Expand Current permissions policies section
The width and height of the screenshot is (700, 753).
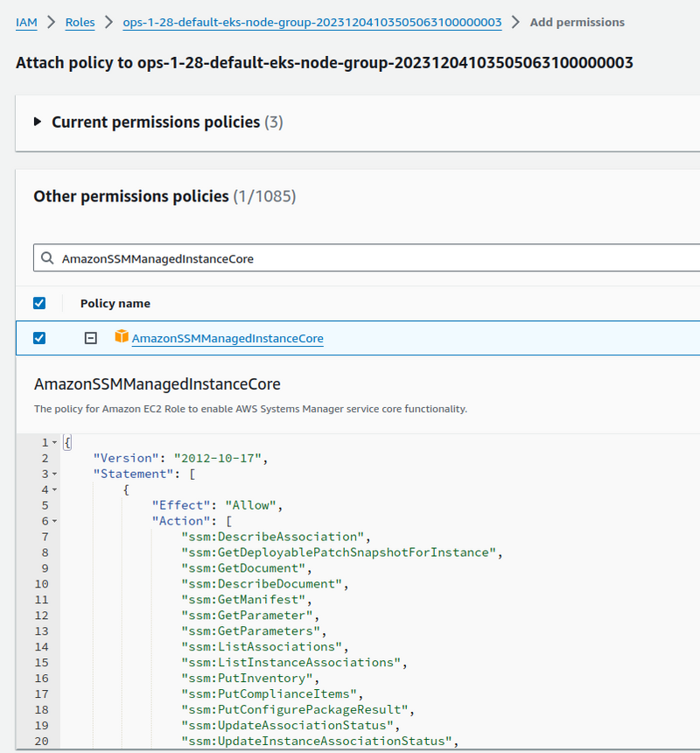point(38,122)
